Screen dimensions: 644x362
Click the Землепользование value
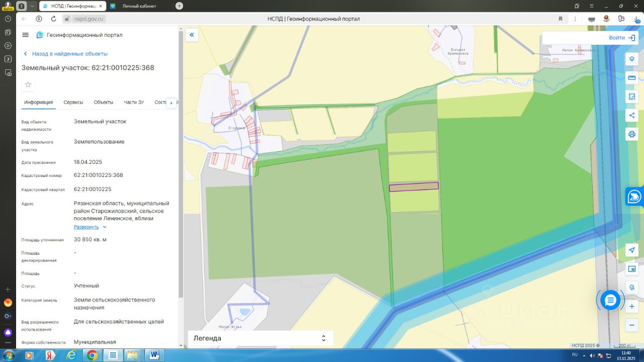tap(99, 142)
